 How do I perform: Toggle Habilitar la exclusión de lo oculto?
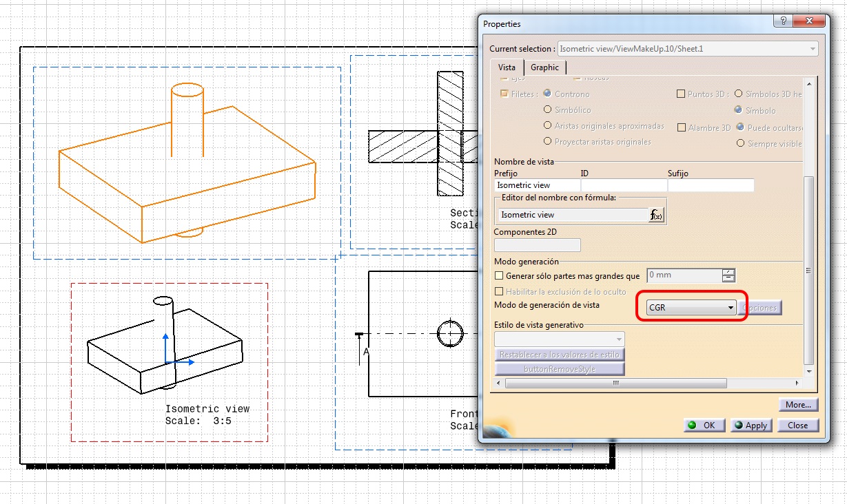click(500, 292)
